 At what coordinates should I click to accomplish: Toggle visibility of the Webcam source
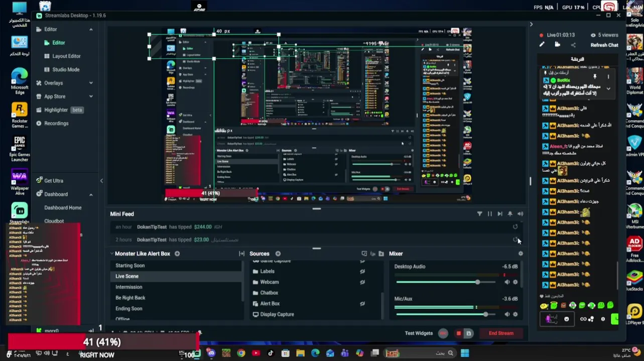click(x=362, y=282)
